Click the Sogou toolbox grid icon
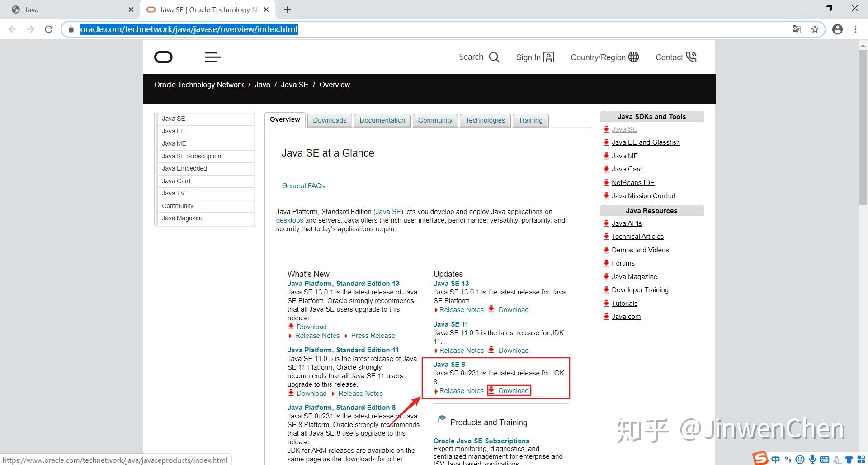 (x=861, y=460)
